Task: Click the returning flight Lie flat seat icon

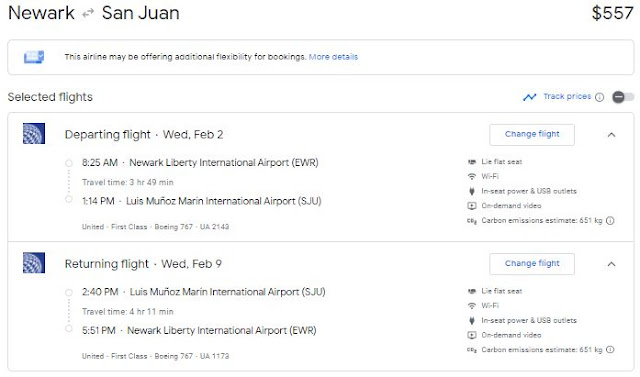Action: tap(472, 291)
